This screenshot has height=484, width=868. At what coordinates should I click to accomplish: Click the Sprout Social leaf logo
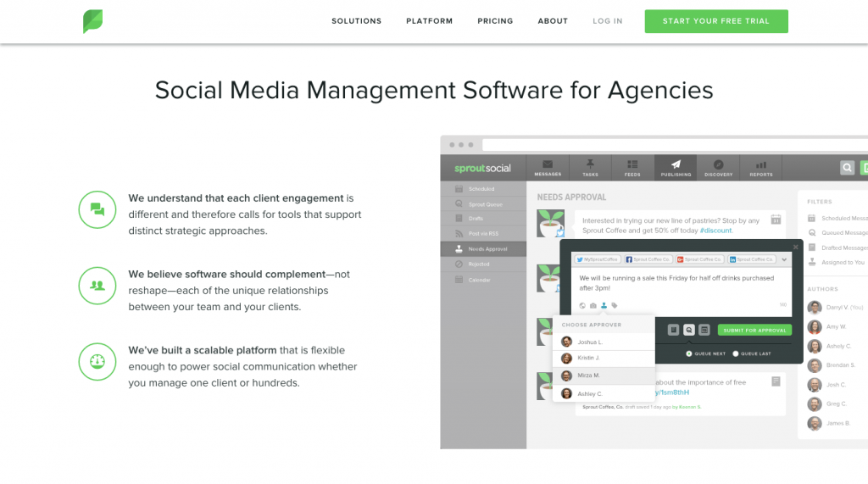[x=93, y=21]
